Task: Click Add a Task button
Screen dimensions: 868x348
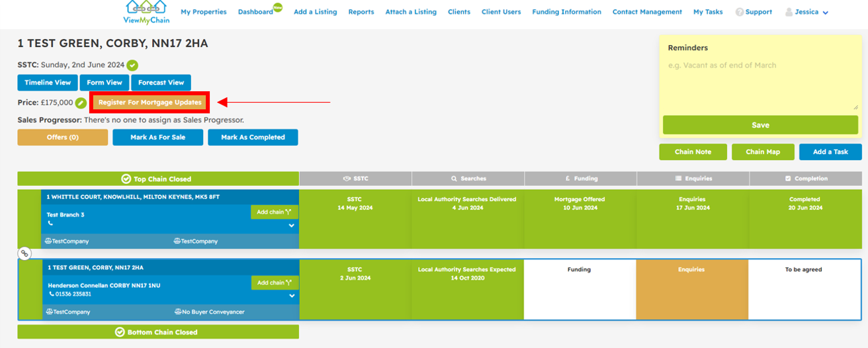Action: [830, 152]
